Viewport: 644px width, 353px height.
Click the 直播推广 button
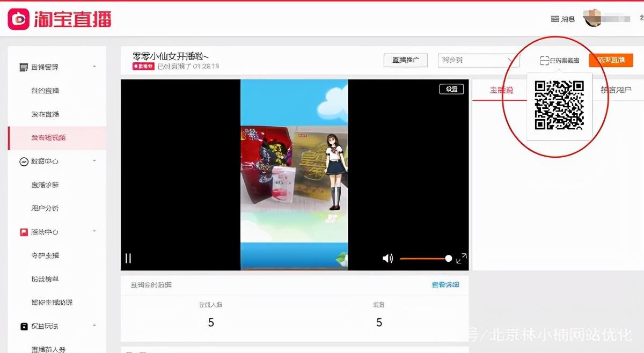(x=405, y=60)
